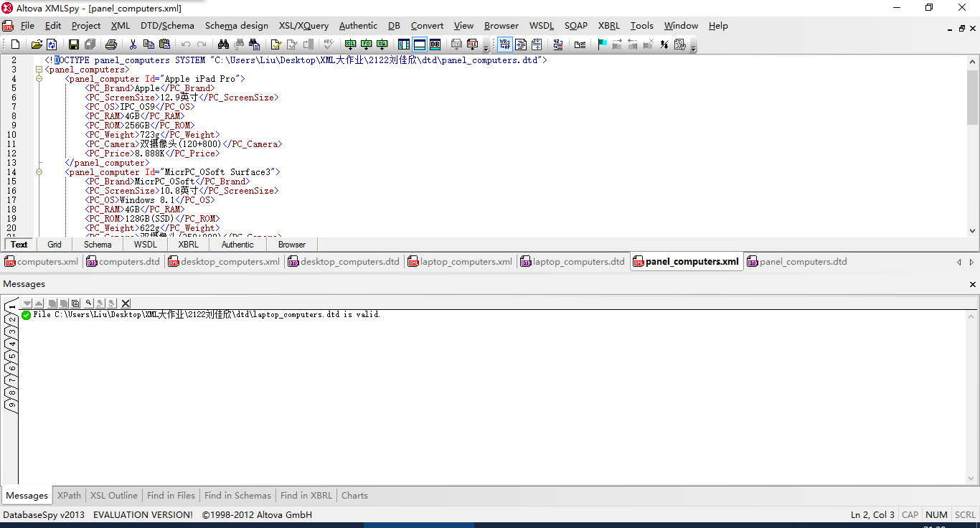This screenshot has height=528, width=980.
Task: Open the laptop_computers.dtd file tab
Action: click(x=573, y=262)
